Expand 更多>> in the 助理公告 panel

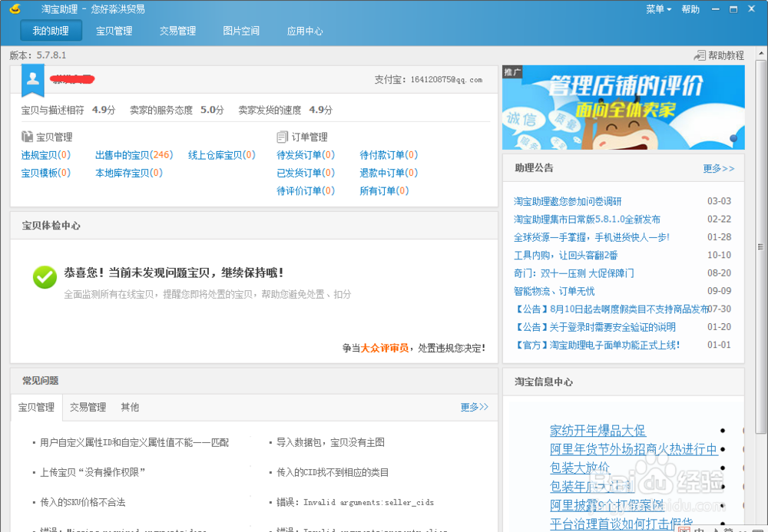point(719,168)
